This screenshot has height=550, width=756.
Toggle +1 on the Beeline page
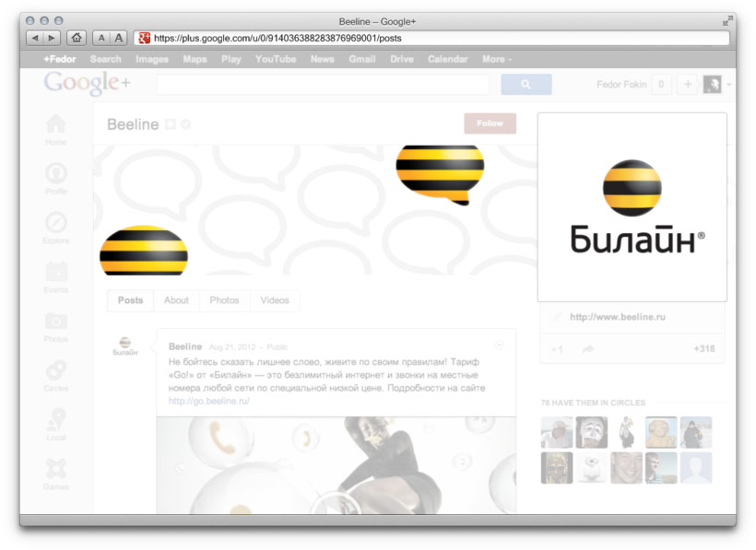click(557, 349)
